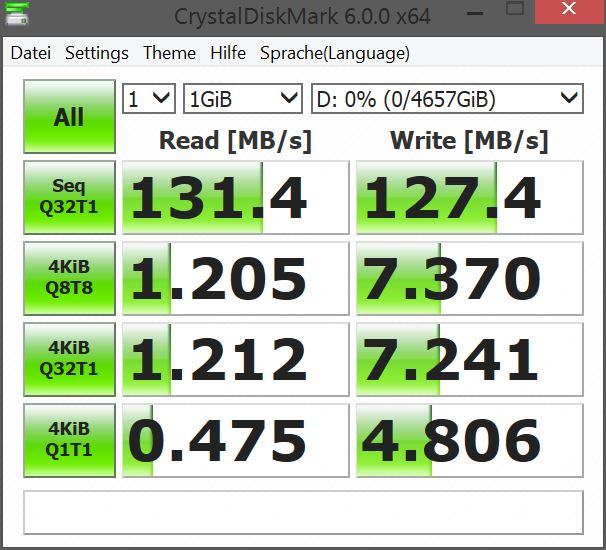
Task: Click the 4KiB Q32T1 read result 1.212
Action: [x=236, y=360]
